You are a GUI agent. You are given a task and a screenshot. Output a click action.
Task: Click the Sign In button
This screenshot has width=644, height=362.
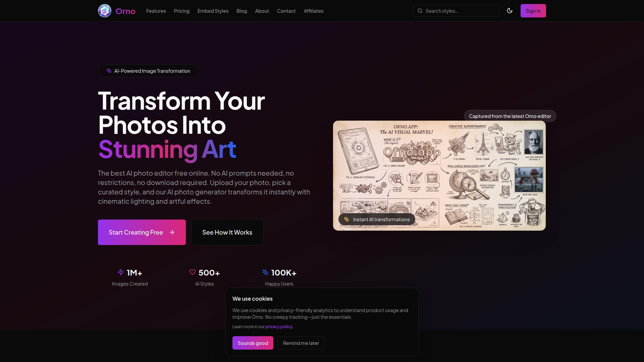(x=533, y=11)
